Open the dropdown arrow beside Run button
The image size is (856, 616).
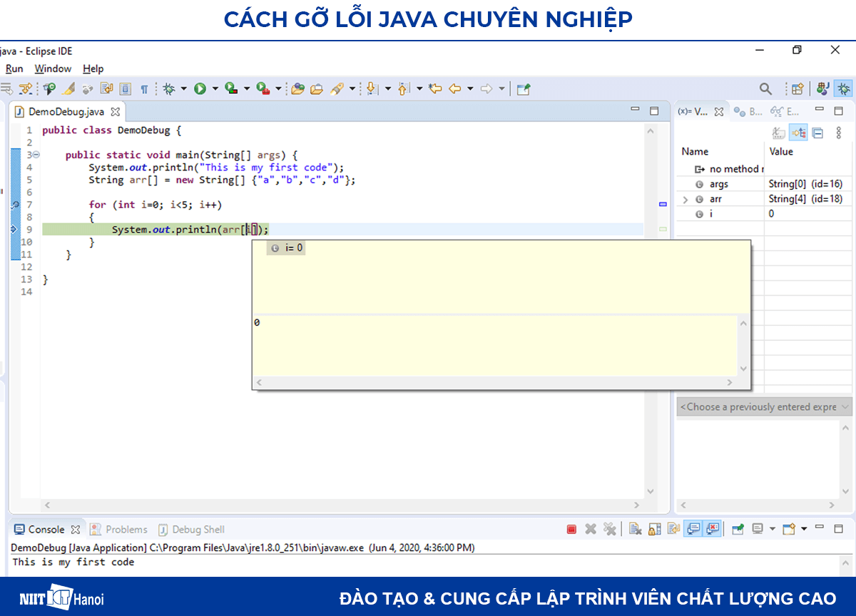click(215, 88)
